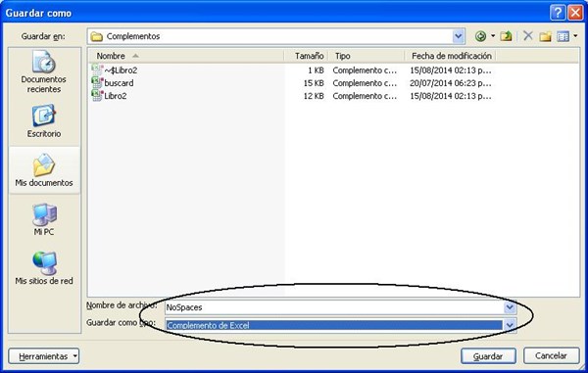Click the Back navigation arrow icon
Image resolution: width=588 pixels, height=373 pixels.
click(x=481, y=36)
